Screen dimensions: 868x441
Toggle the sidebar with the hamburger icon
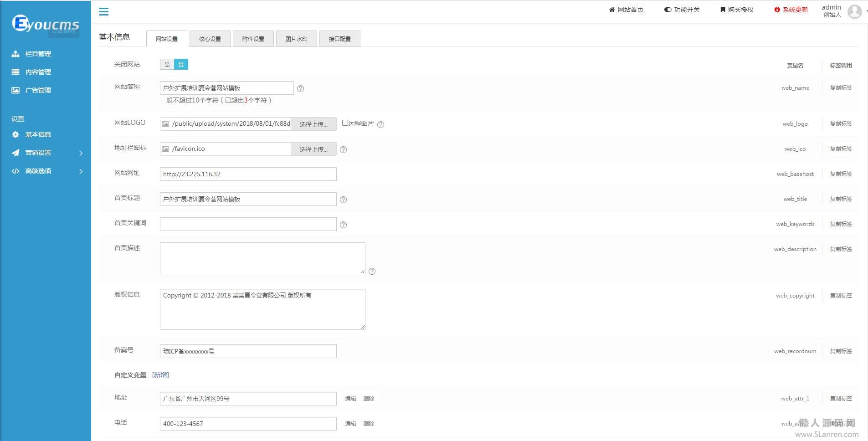[x=104, y=11]
